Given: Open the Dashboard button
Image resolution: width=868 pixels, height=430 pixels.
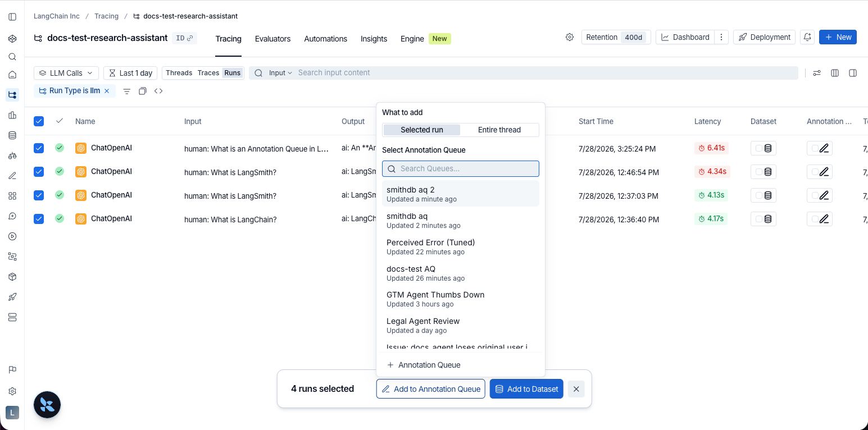Looking at the screenshot, I should [x=685, y=37].
